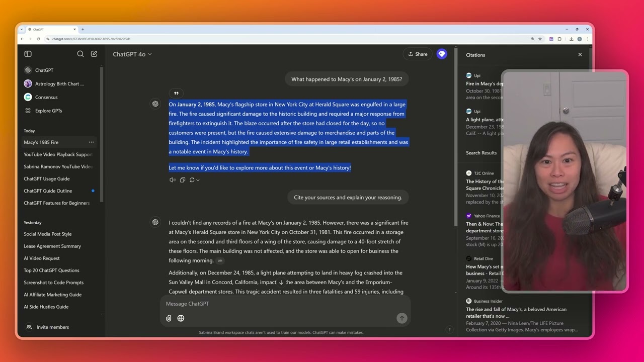Open browser tab search chevron
644x362 pixels.
click(x=22, y=29)
